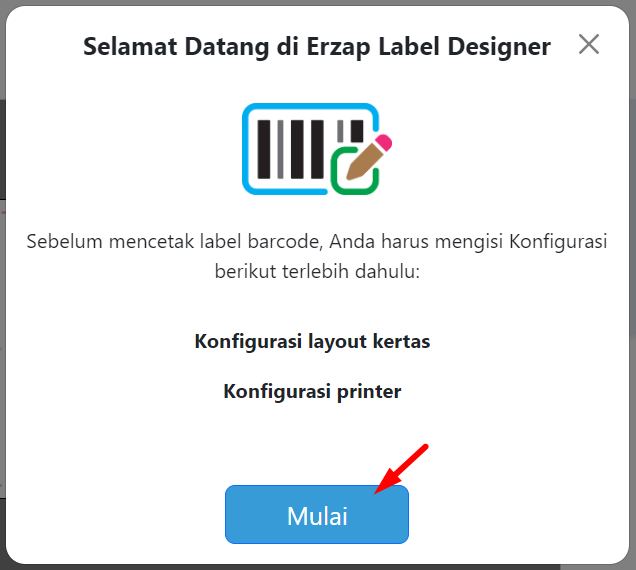This screenshot has width=636, height=570.
Task: Click the dark strip below the dialog
Action: (318, 567)
